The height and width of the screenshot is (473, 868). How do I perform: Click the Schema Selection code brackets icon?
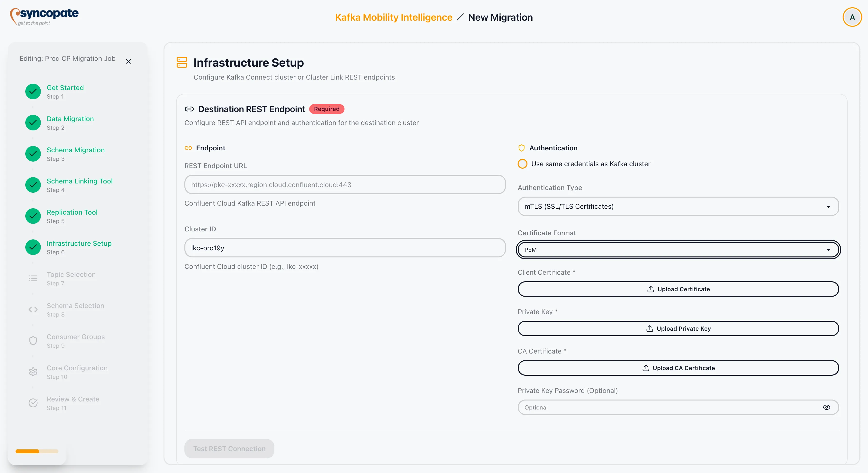[33, 309]
